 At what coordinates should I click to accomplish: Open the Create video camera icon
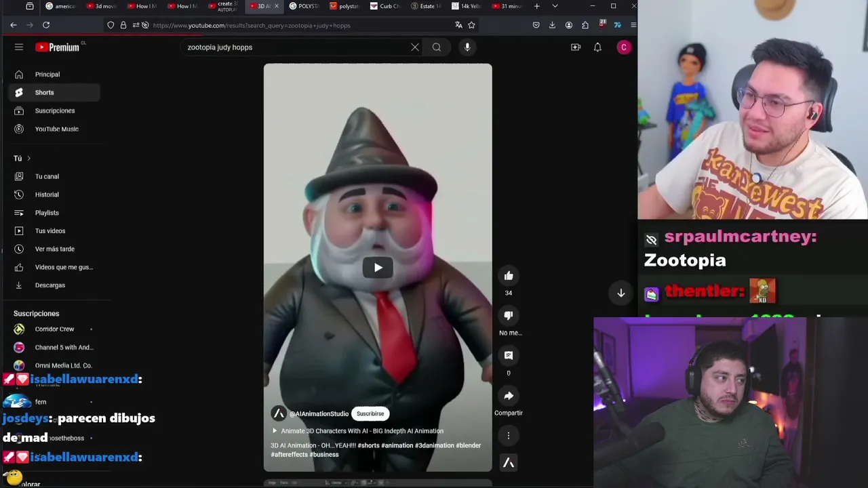(x=576, y=47)
